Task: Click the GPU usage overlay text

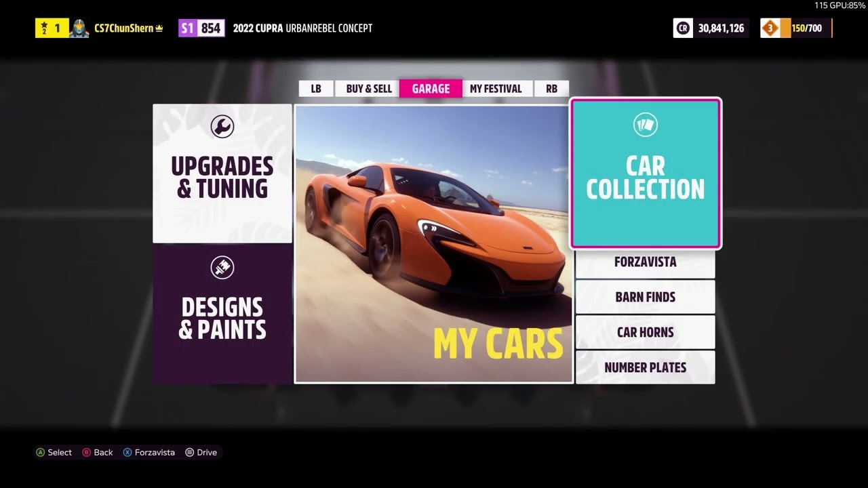Action: (x=840, y=5)
